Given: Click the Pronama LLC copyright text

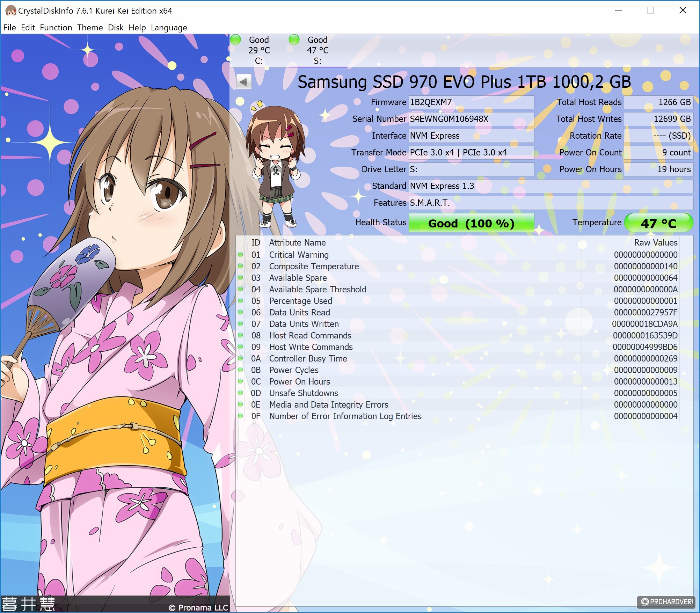Looking at the screenshot, I should (x=198, y=607).
